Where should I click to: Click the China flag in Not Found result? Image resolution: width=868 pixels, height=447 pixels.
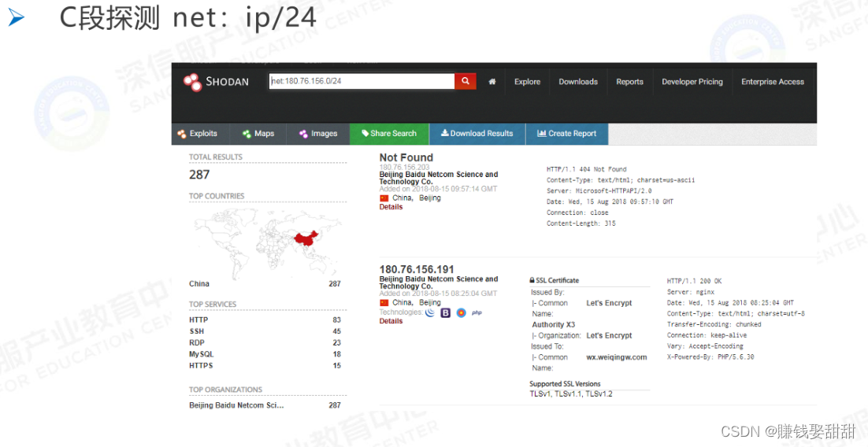[384, 198]
